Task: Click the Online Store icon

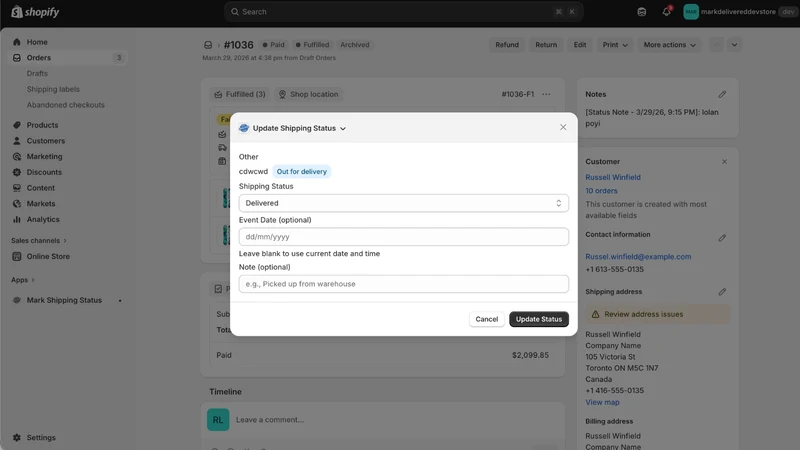Action: point(17,256)
